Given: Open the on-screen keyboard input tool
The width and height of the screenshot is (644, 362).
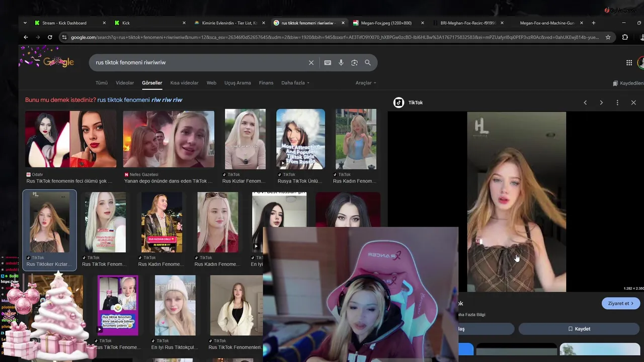Looking at the screenshot, I should point(328,62).
